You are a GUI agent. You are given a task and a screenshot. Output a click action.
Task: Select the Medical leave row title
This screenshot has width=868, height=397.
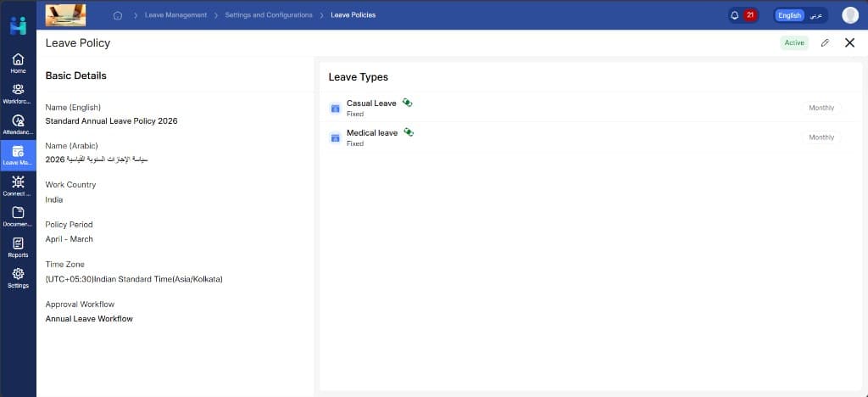(x=372, y=133)
